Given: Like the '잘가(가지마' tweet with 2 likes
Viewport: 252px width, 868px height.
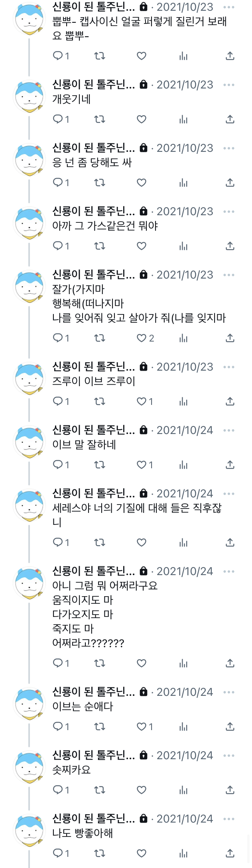Looking at the screenshot, I should coord(145,338).
